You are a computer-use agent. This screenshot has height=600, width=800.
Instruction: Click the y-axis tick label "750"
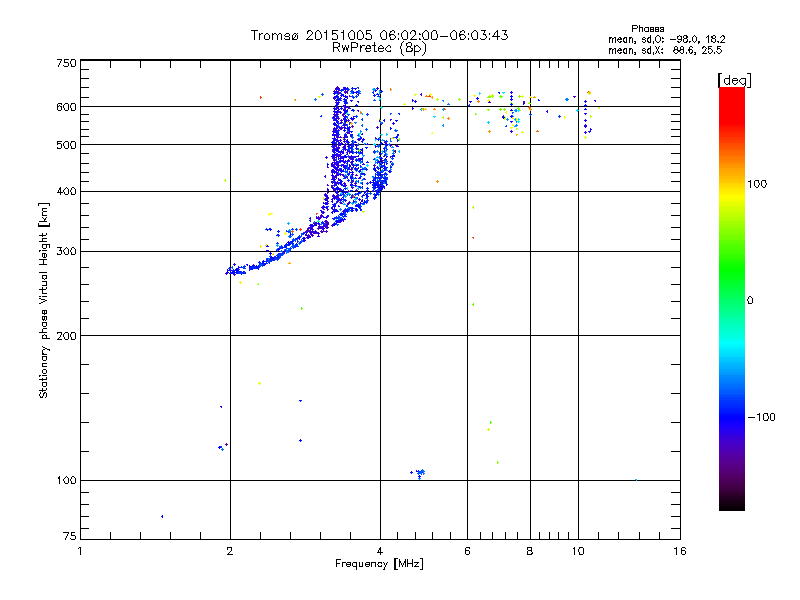pos(66,63)
